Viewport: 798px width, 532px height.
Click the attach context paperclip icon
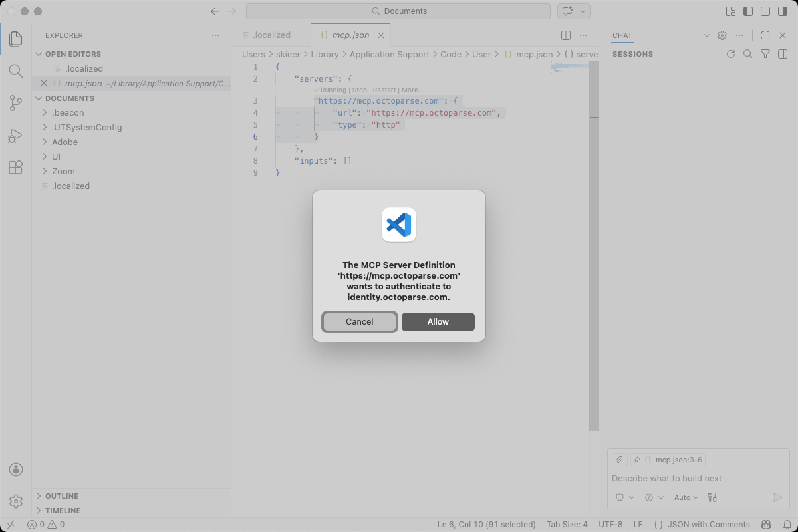click(x=619, y=460)
